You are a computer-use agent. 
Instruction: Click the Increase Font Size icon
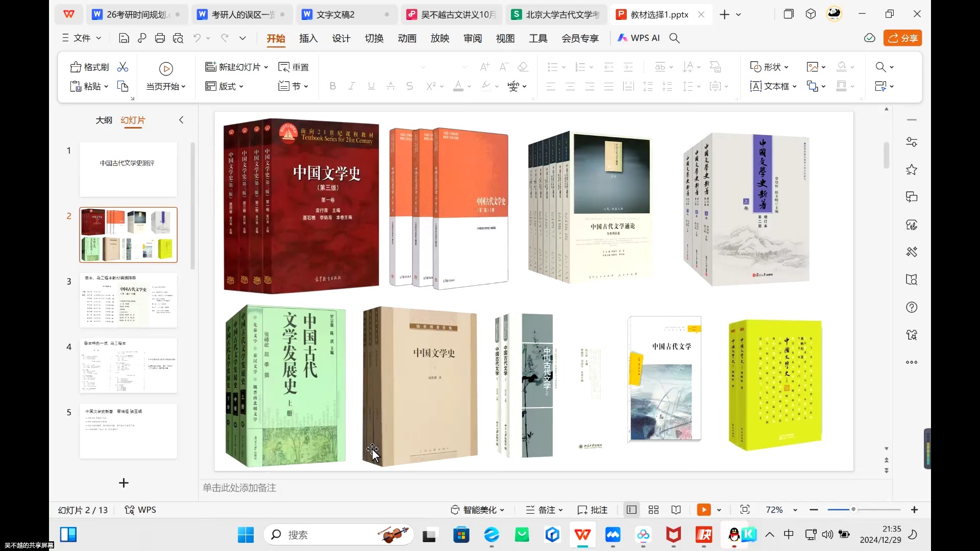pos(484,67)
